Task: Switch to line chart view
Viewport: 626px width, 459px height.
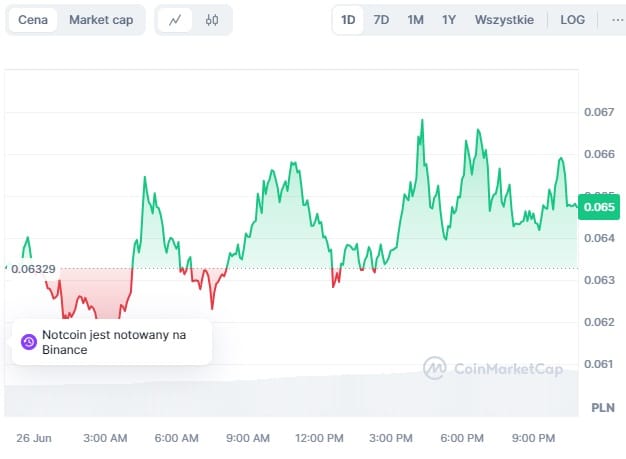Action: point(176,20)
